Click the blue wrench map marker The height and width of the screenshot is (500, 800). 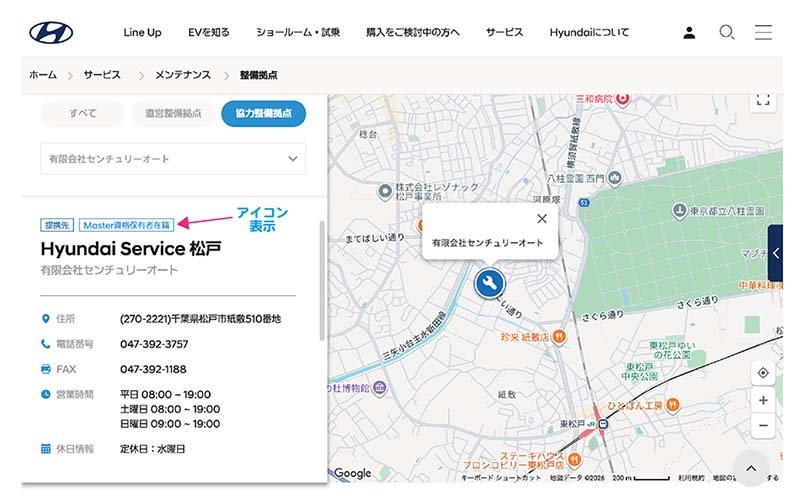pyautogui.click(x=489, y=283)
